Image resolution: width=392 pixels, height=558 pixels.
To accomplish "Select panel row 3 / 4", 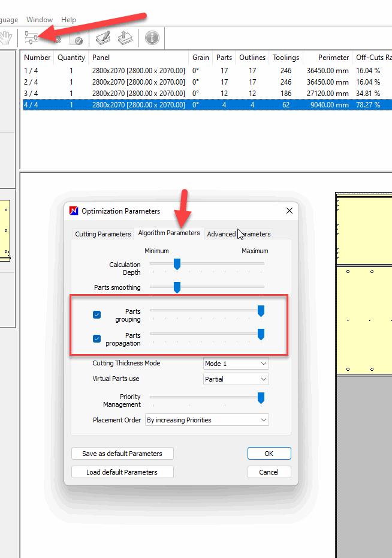I will (x=207, y=93).
